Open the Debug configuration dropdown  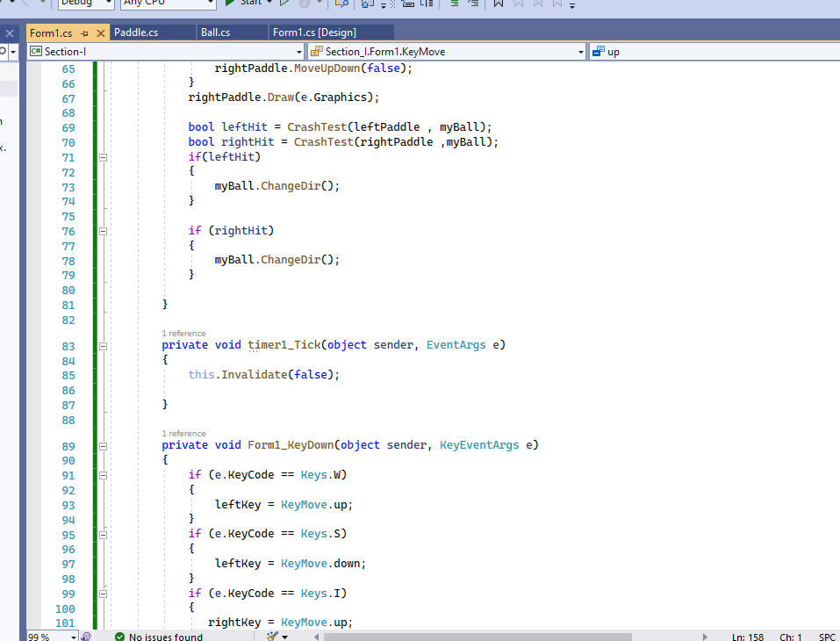(83, 4)
